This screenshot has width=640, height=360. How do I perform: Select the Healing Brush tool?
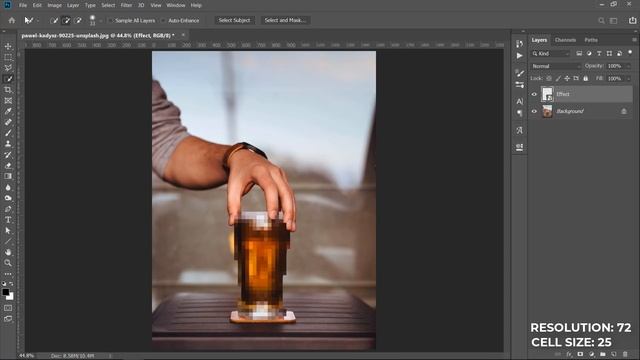[8, 122]
